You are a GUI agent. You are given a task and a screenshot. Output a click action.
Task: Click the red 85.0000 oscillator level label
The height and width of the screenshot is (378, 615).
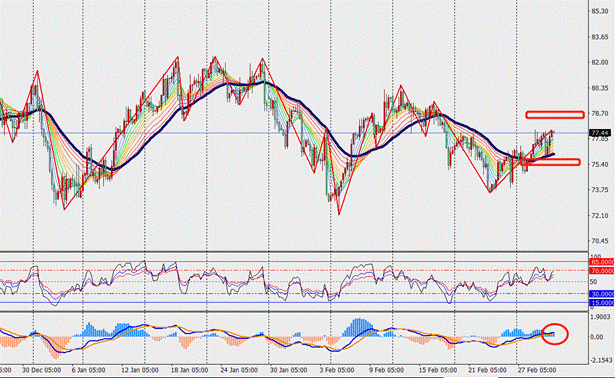602,262
